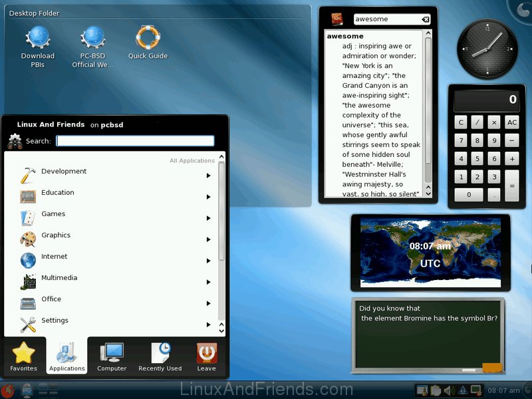Open the Download PBIs desktop icon

(x=38, y=39)
